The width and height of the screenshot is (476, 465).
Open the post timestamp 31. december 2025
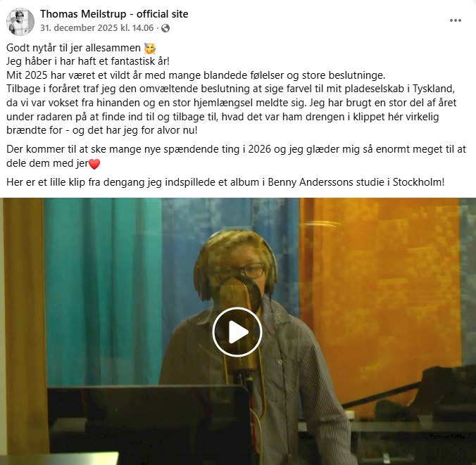[x=97, y=28]
